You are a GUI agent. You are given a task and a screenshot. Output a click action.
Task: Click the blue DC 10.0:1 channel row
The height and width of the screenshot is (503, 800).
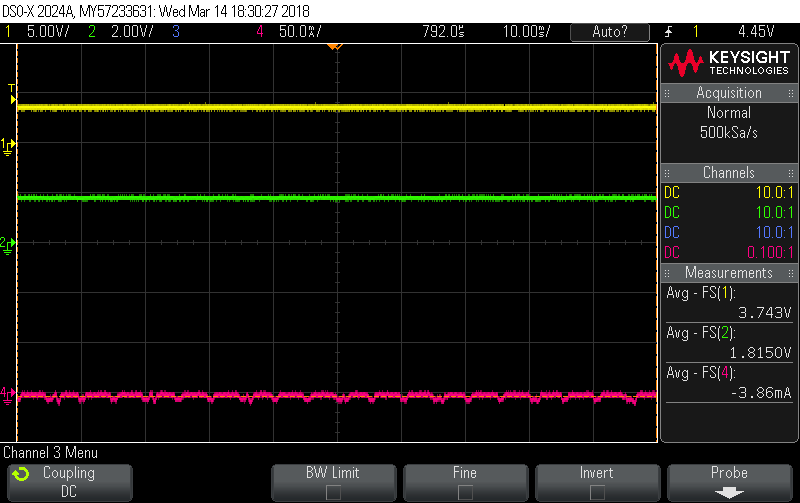tap(729, 232)
